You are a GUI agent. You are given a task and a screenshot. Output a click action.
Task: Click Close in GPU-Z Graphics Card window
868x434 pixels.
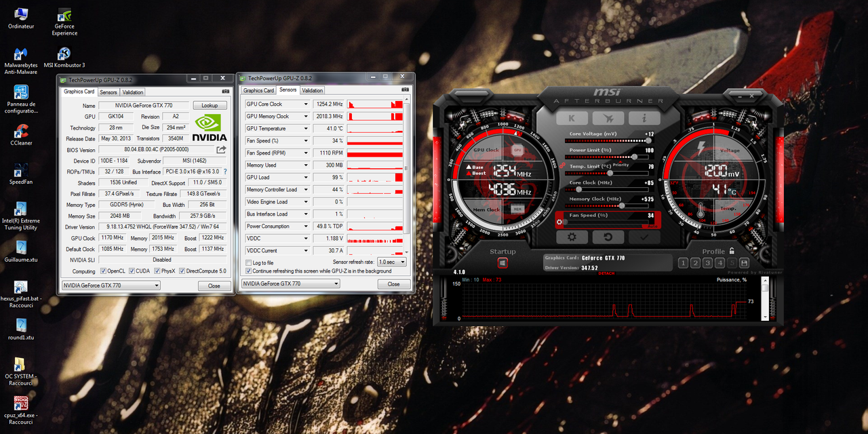[x=214, y=285]
